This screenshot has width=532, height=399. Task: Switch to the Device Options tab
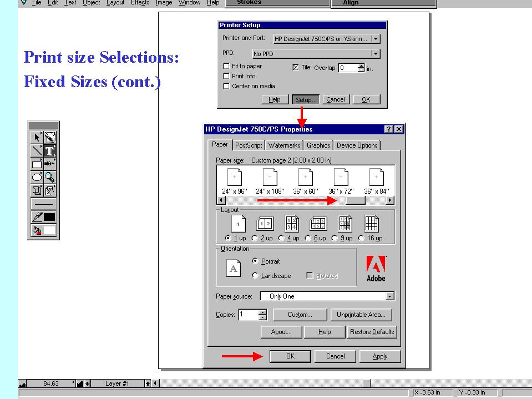357,145
